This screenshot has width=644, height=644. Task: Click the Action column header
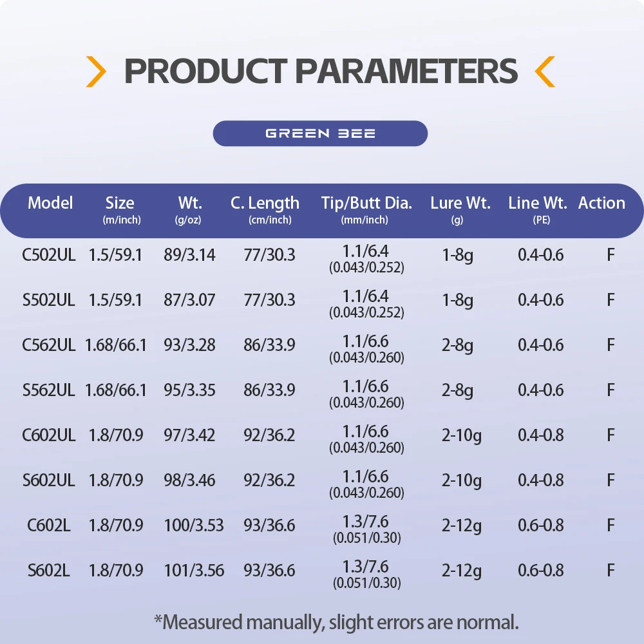(x=601, y=203)
